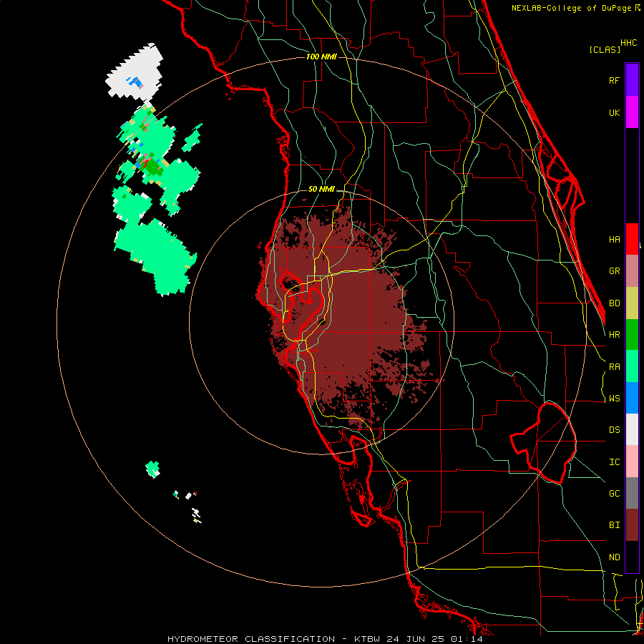This screenshot has width=644, height=644.
Task: Click the HHC product code text
Action: 628,43
